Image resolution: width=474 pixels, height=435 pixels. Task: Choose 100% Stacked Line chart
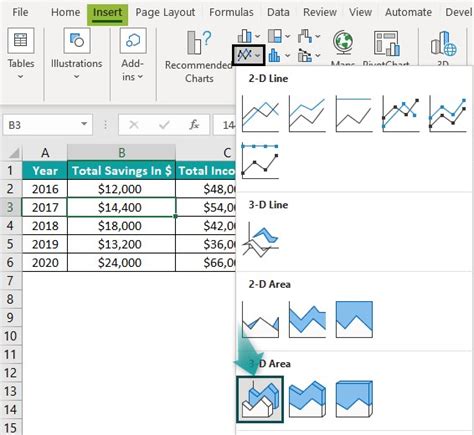pyautogui.click(x=354, y=114)
